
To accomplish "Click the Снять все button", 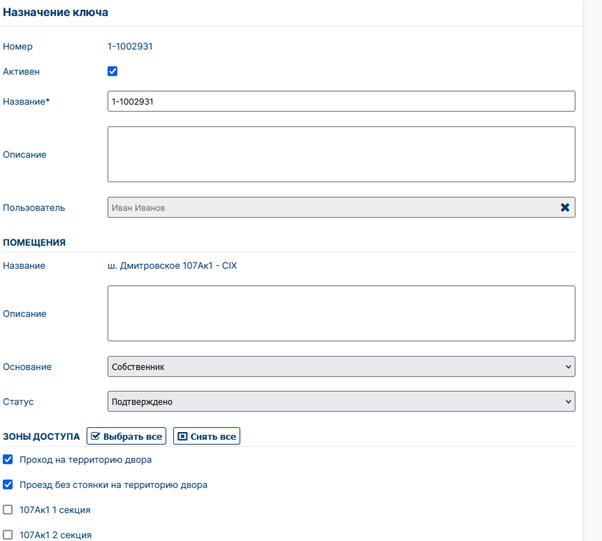I will (207, 436).
